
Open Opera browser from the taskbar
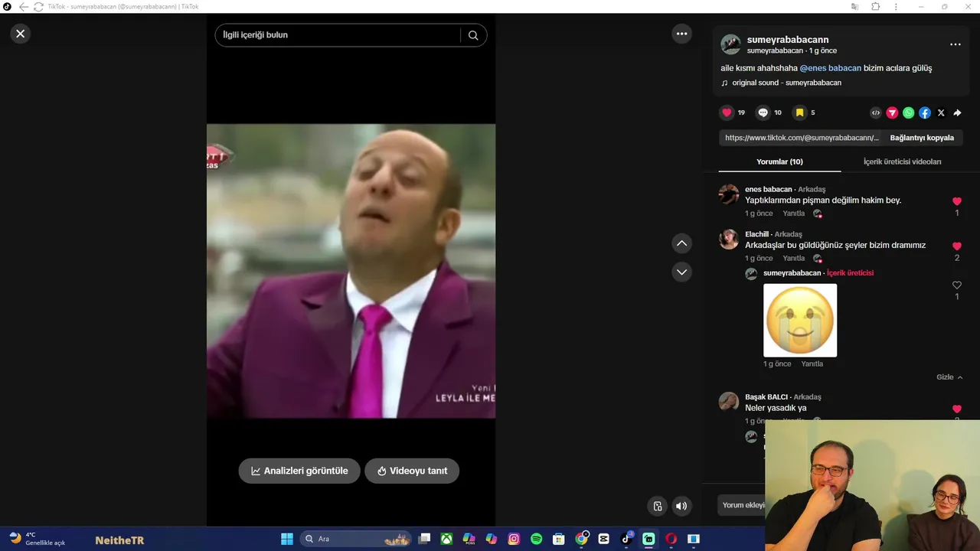tap(671, 539)
